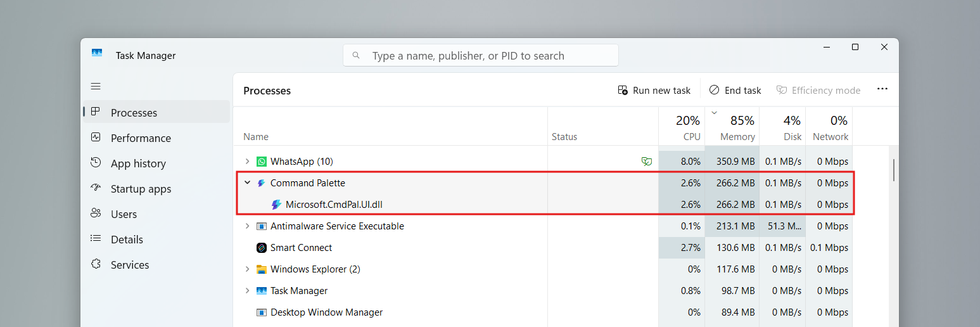
Task: Expand the WhatsApp process group
Action: coord(247,162)
